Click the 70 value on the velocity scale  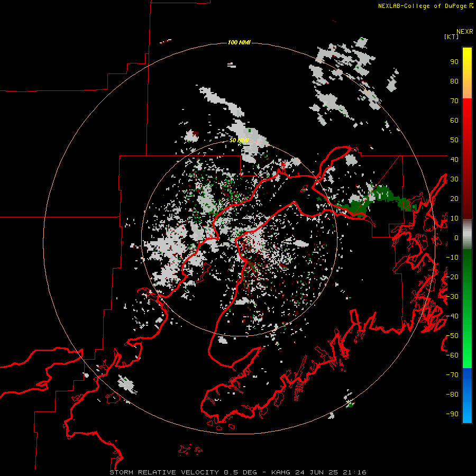coord(454,101)
